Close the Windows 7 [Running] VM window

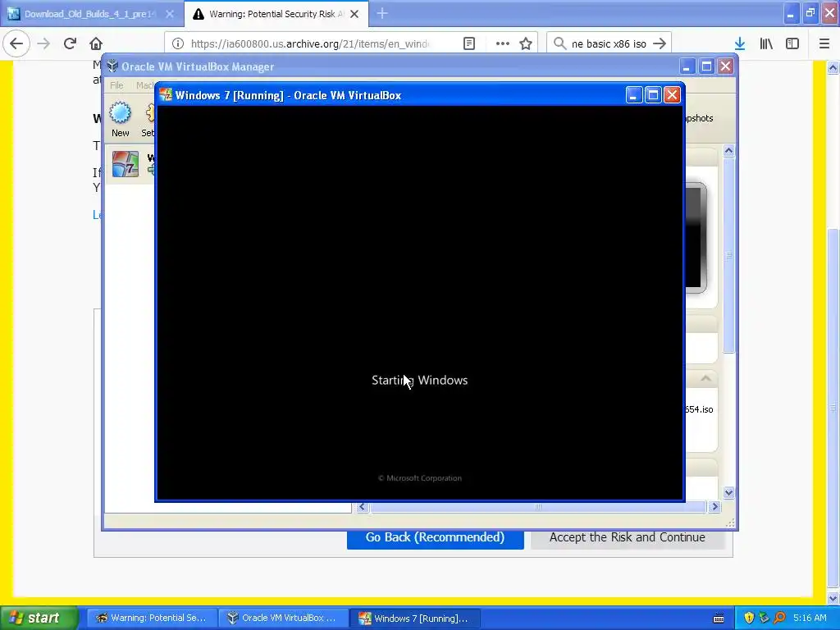point(672,95)
